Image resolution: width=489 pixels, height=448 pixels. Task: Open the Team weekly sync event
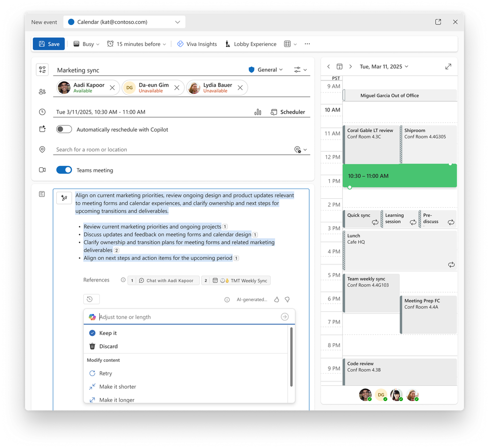click(371, 293)
